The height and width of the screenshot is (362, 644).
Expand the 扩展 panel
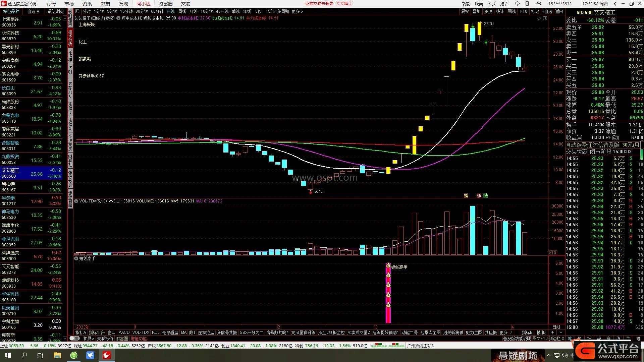tap(88, 339)
